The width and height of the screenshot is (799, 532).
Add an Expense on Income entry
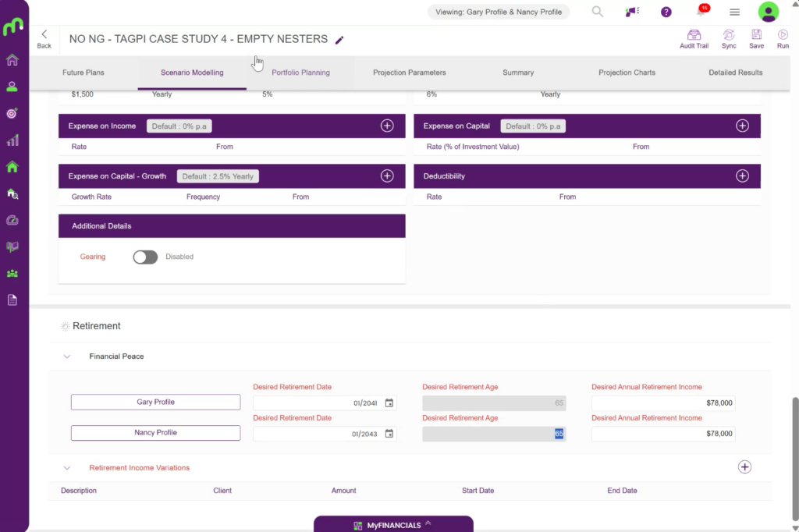point(387,126)
